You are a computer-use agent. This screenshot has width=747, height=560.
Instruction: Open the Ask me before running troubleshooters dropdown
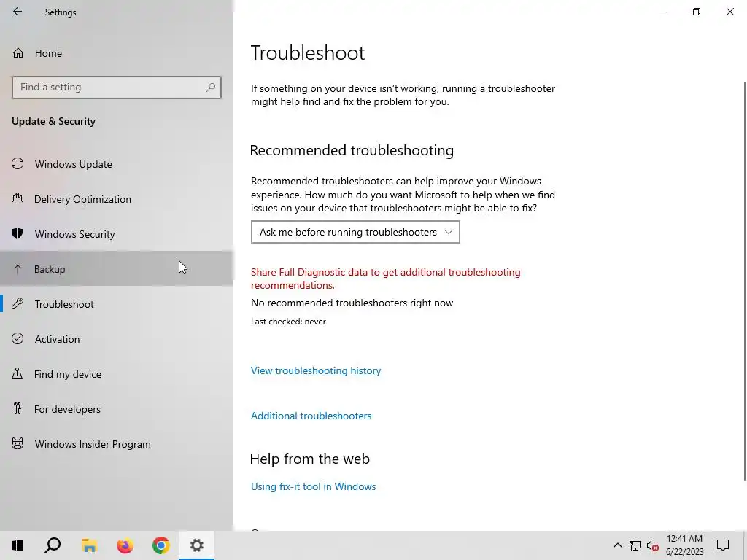[355, 232]
